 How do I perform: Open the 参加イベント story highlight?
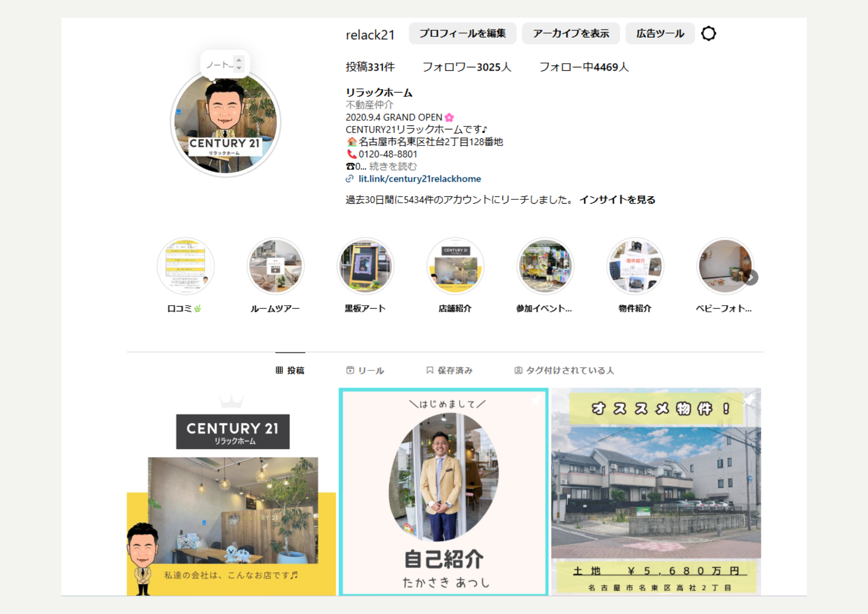point(545,266)
